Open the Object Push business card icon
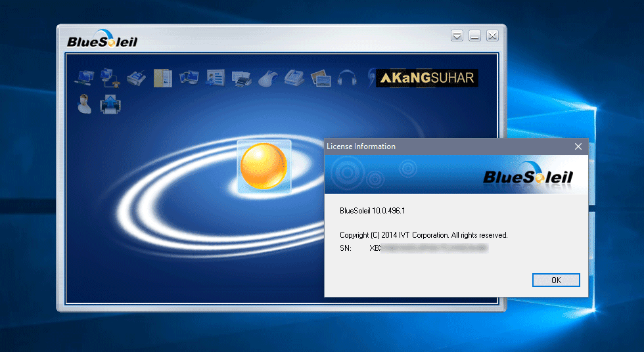Screen dimensions: 644x352 pos(216,77)
